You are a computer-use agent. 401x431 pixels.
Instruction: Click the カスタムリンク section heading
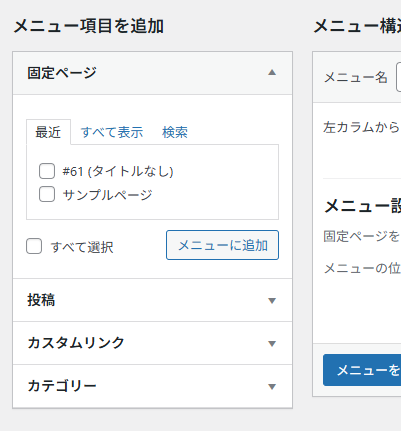76,343
